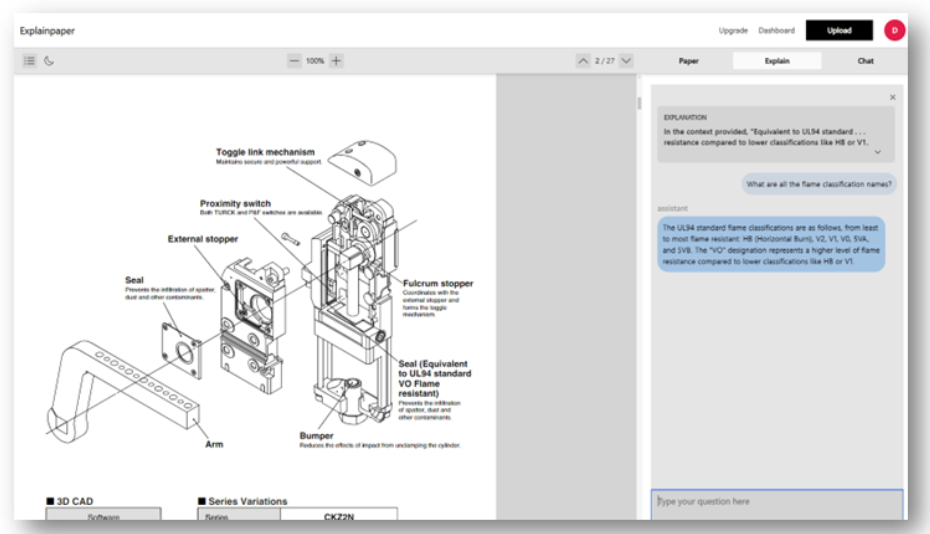Click the Explainpaper logo text
This screenshot has width=930, height=534.
pyautogui.click(x=47, y=30)
